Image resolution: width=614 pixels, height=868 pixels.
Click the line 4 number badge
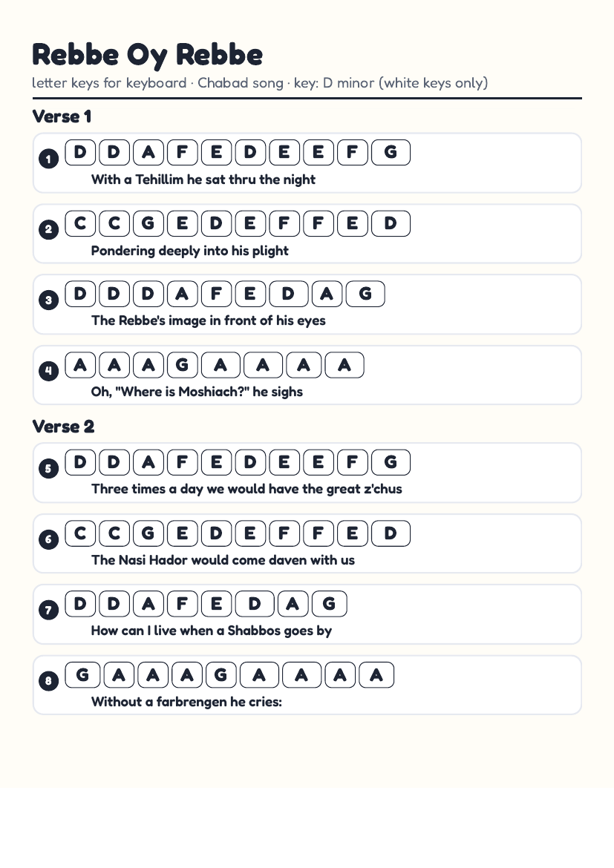(49, 371)
